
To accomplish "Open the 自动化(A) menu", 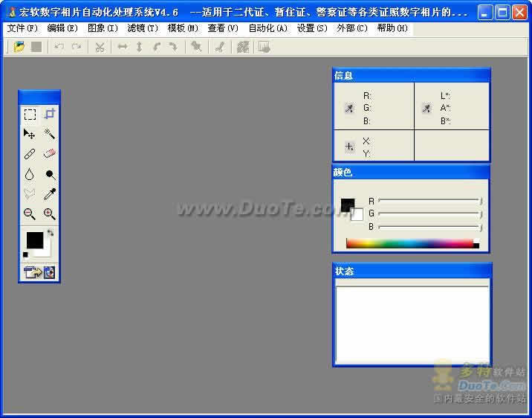I will (x=268, y=28).
